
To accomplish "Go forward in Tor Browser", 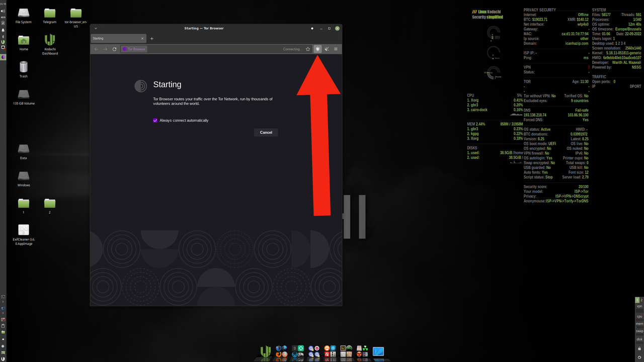I will tap(105, 49).
